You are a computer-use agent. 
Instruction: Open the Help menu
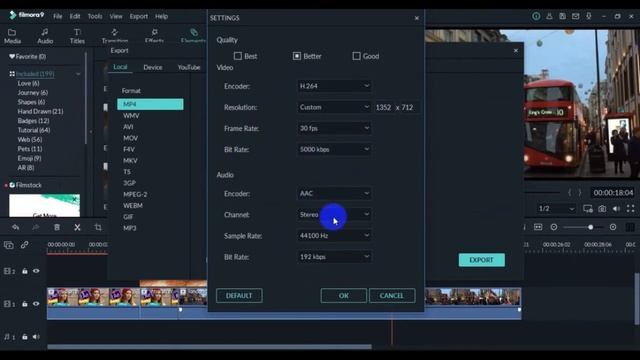point(162,16)
